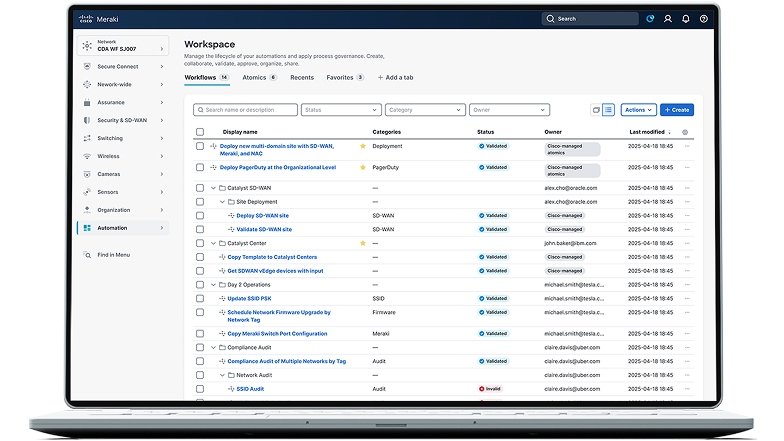The height and width of the screenshot is (441, 784).
Task: Open the Actions dropdown menu
Action: pyautogui.click(x=637, y=110)
